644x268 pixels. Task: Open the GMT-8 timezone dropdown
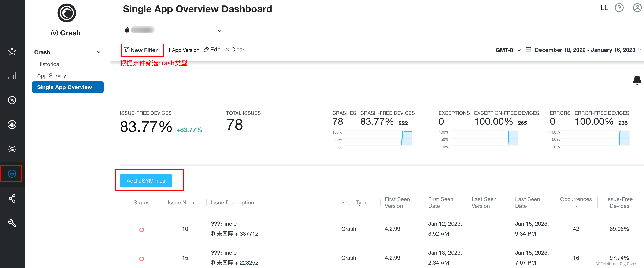508,50
